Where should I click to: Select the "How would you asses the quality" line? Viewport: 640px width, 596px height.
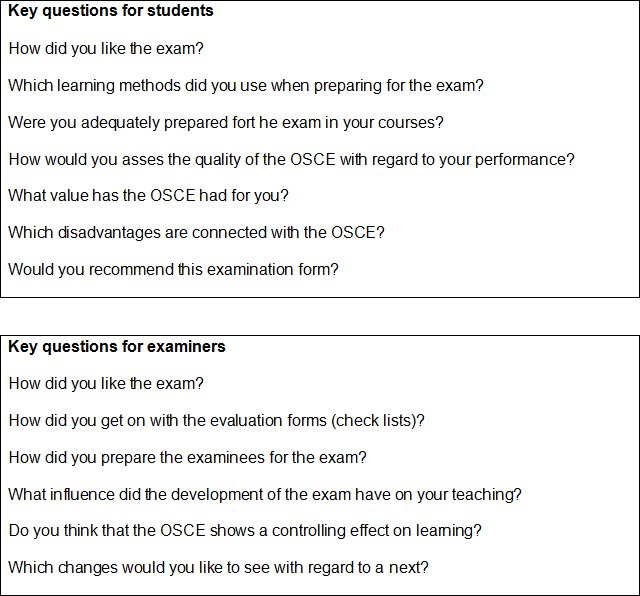[x=291, y=159]
